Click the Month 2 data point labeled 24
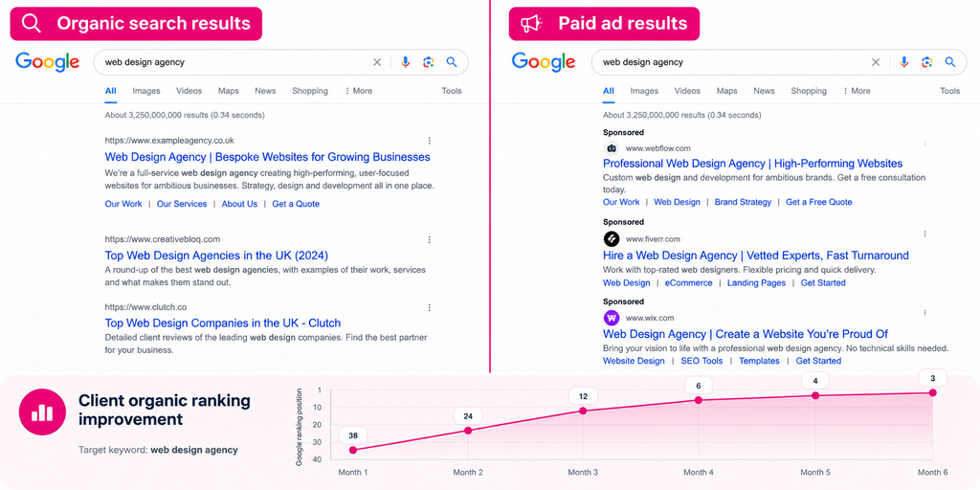The width and height of the screenshot is (980, 490). tap(467, 430)
